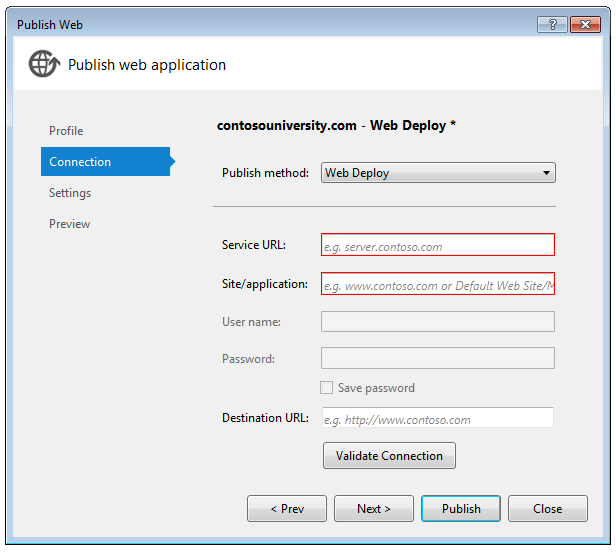Focus the Service URL field
616x552 pixels.
[438, 245]
